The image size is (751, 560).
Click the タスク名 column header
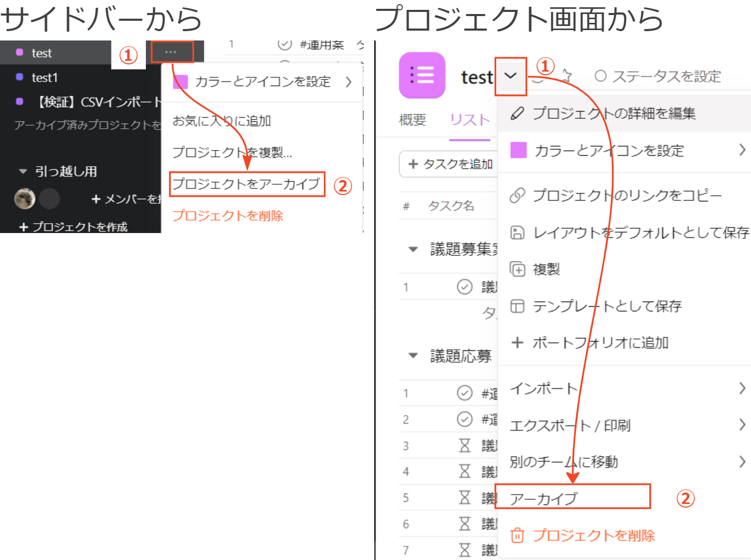[451, 206]
